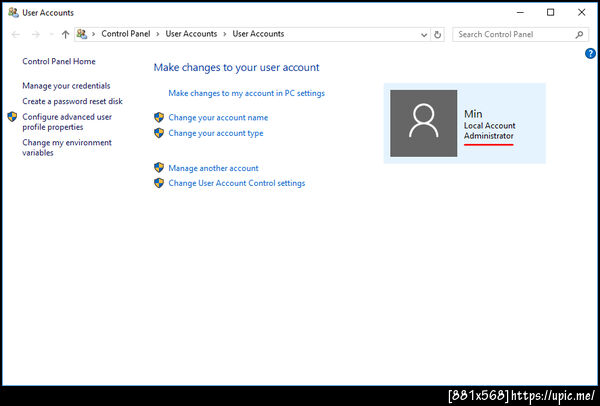Click the Back navigation arrow
This screenshot has width=600, height=406.
[x=16, y=34]
